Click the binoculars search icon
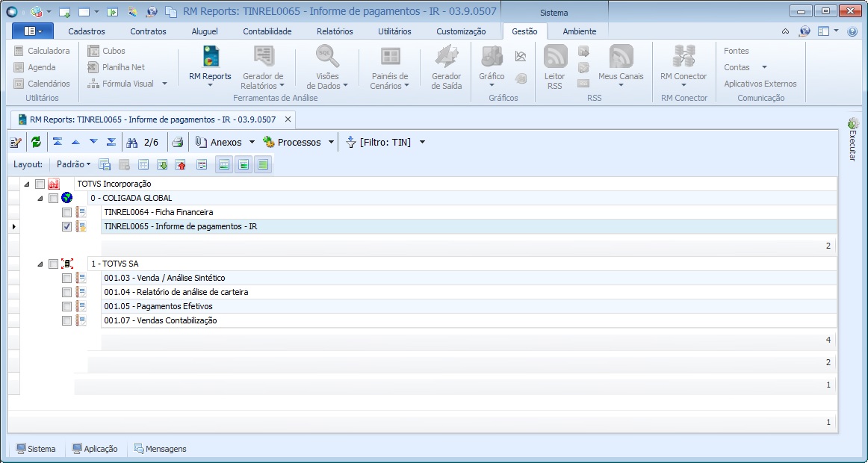 [x=131, y=143]
